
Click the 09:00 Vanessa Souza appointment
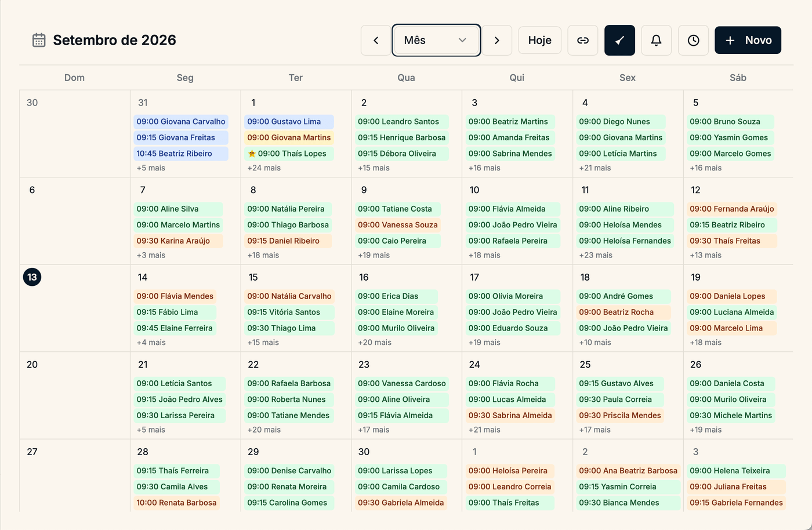click(398, 225)
